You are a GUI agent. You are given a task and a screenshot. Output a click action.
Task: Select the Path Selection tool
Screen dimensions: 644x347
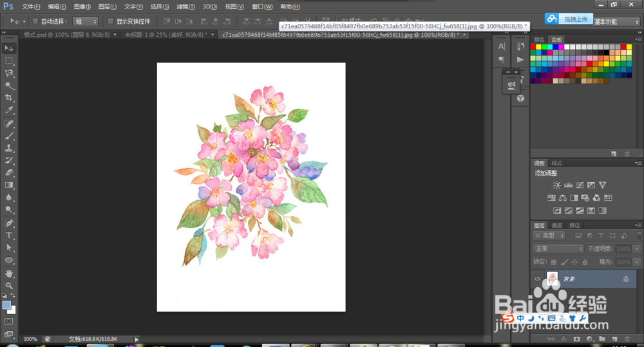pos(8,248)
